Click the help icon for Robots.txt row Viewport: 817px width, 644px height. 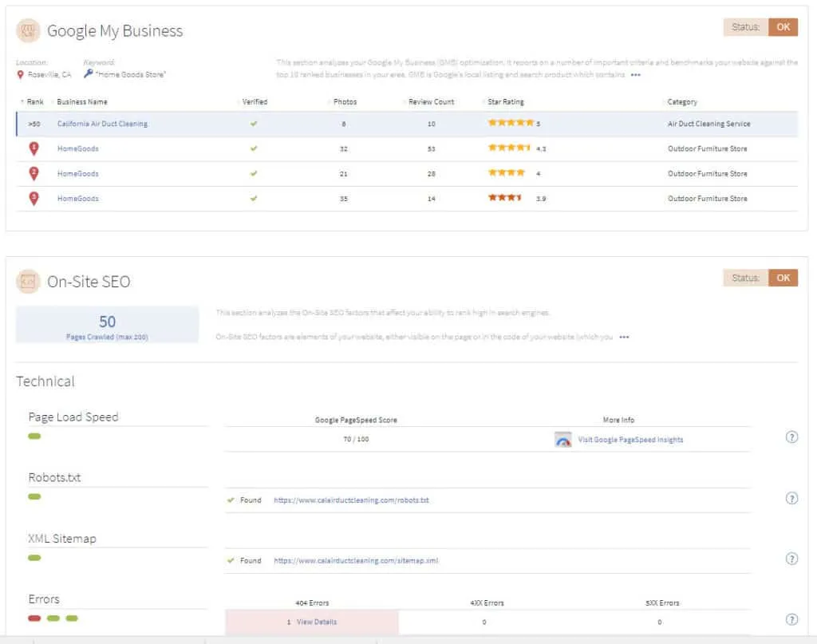(791, 498)
